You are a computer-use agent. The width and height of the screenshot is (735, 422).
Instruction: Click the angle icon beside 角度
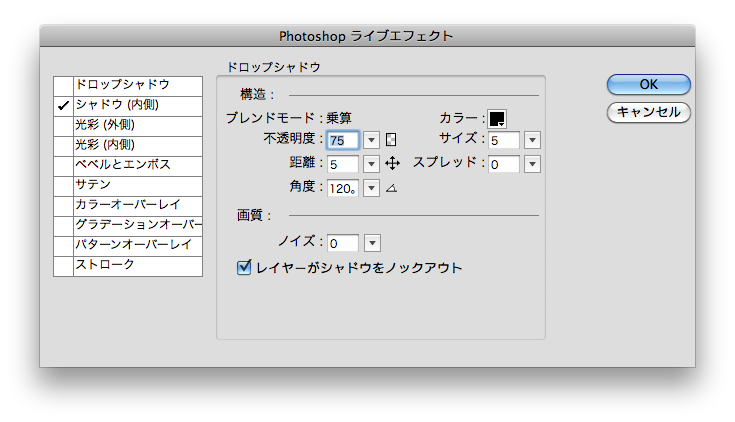tap(392, 187)
